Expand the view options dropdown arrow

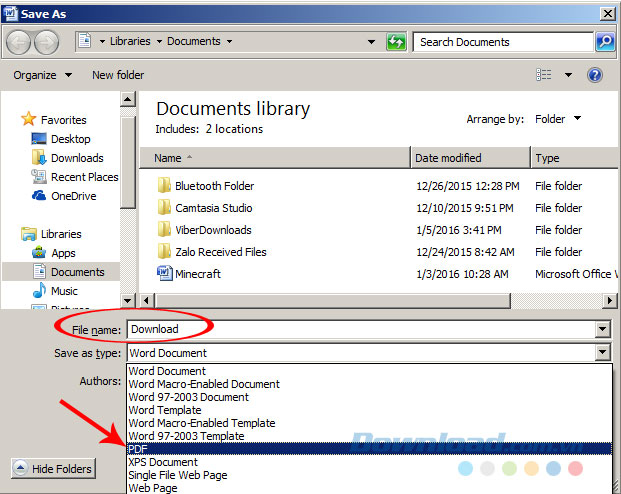tap(568, 75)
